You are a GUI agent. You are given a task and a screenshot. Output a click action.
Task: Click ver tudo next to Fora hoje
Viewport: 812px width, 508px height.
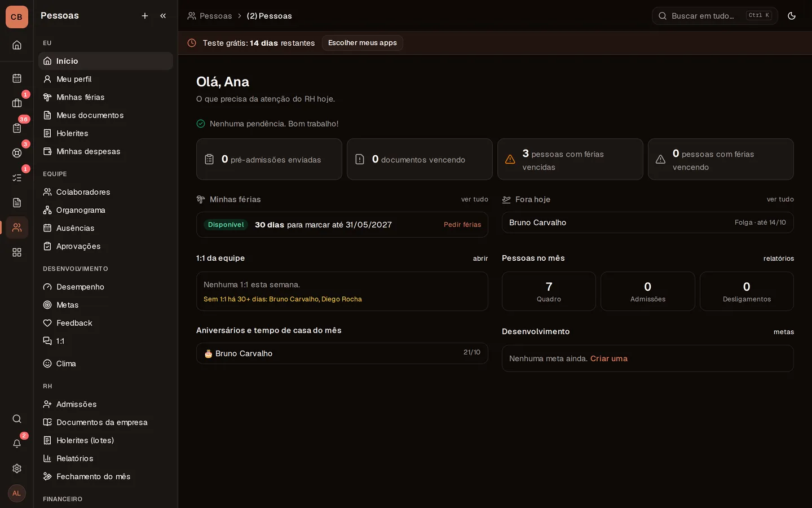click(x=780, y=199)
